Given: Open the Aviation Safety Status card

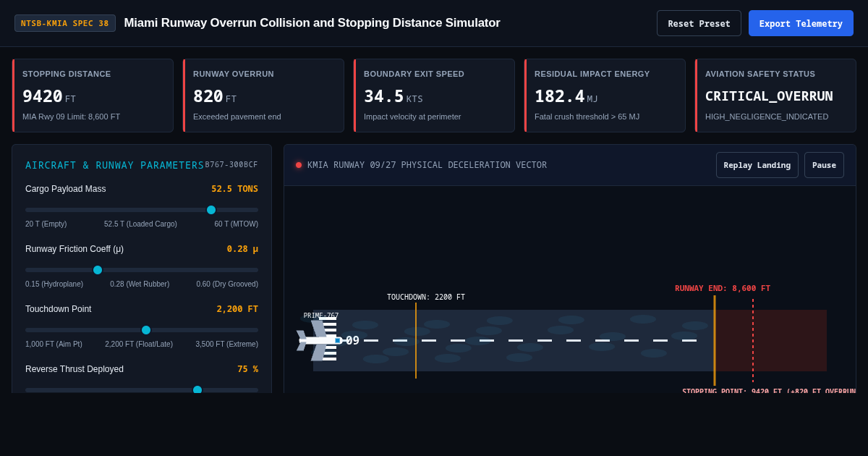Looking at the screenshot, I should [775, 96].
